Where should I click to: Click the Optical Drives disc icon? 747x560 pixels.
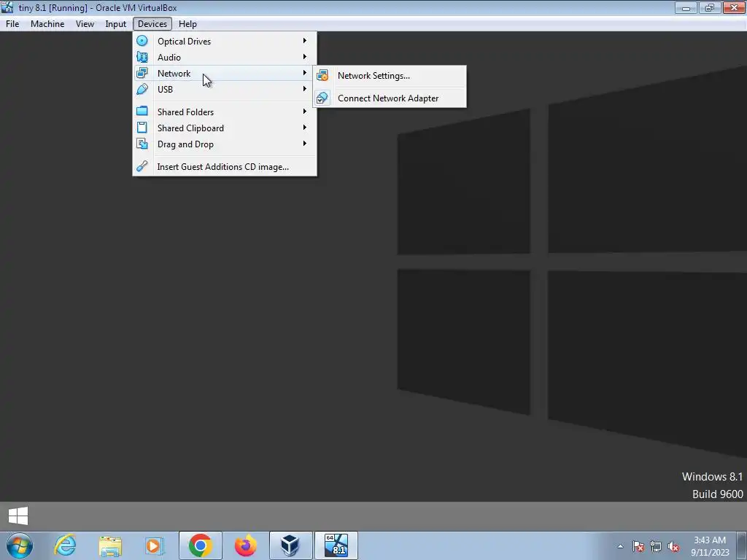[142, 41]
